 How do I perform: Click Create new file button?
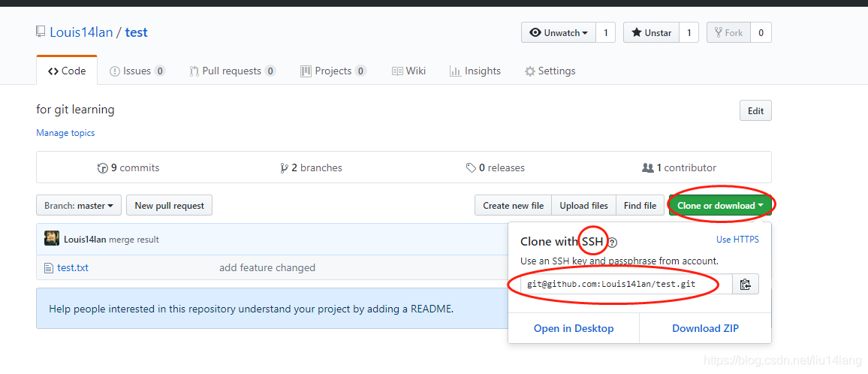pyautogui.click(x=513, y=206)
